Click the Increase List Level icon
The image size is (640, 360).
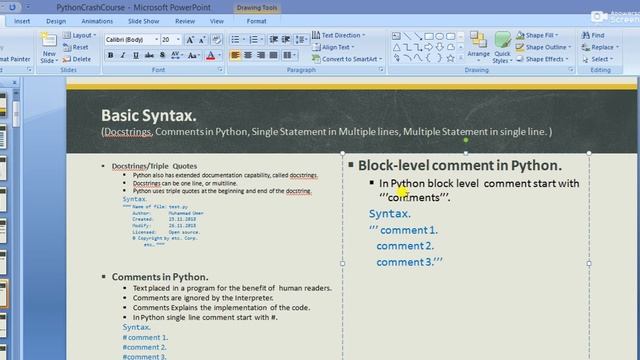coord(286,40)
